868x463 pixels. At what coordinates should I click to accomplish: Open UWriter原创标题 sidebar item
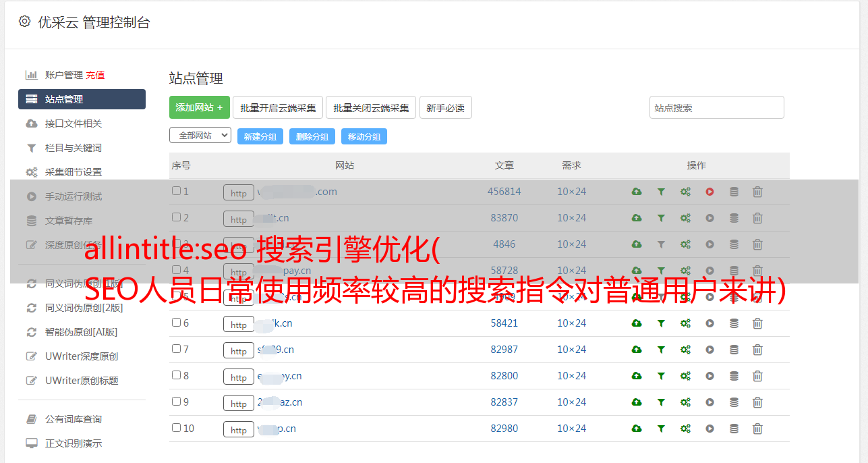82,381
